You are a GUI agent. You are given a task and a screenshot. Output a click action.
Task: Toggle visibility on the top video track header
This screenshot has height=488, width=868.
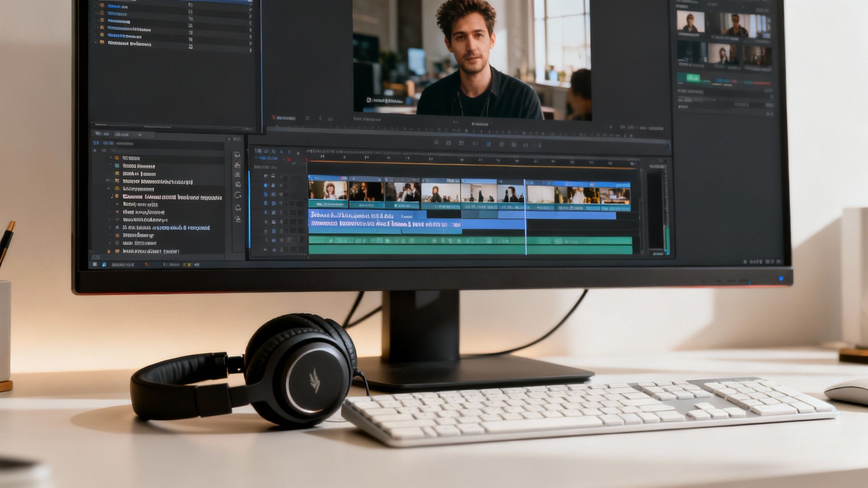tap(265, 176)
